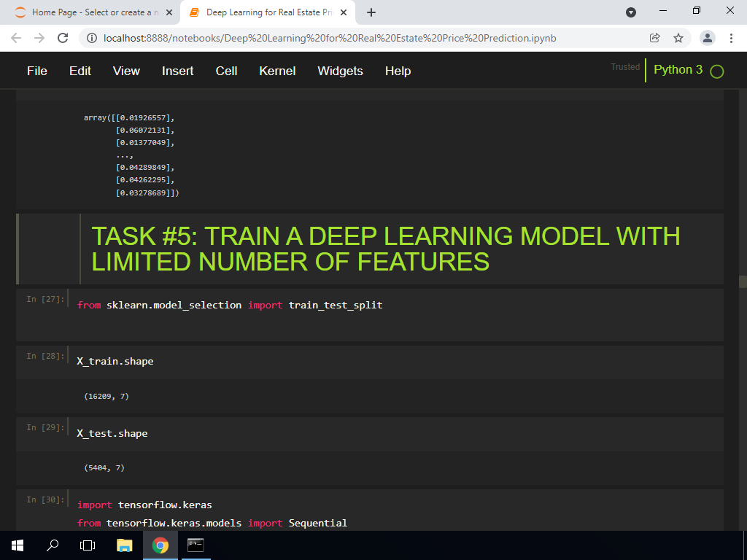The height and width of the screenshot is (560, 747).
Task: Click array value 0.03278689 in output
Action: (145, 192)
